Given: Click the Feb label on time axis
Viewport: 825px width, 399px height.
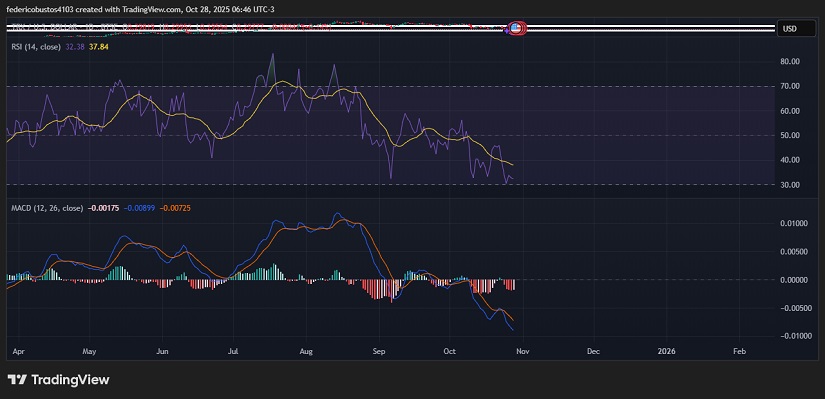Looking at the screenshot, I should click(x=739, y=351).
